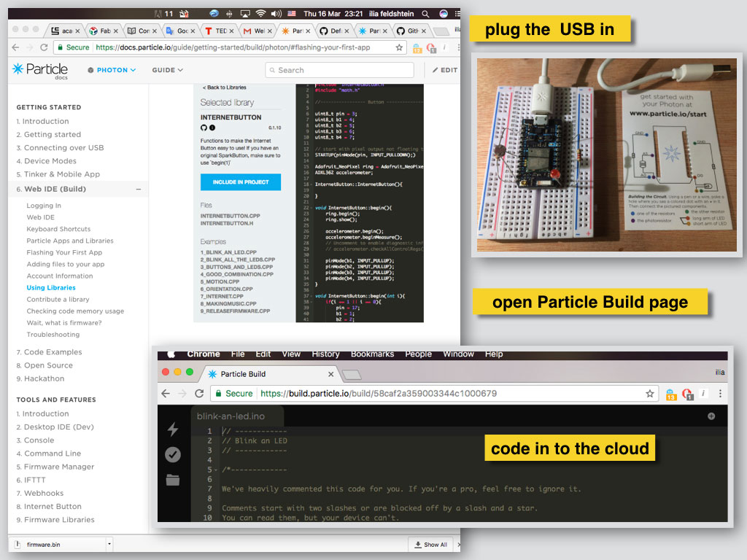The height and width of the screenshot is (560, 747).
Task: Click the INCLUDE IN PROJECT button
Action: click(241, 182)
